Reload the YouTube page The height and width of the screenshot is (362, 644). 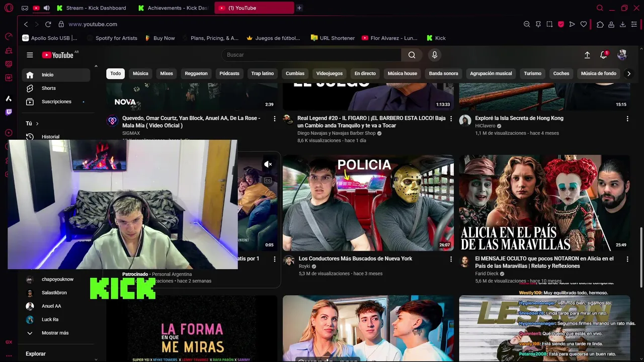coord(48,24)
